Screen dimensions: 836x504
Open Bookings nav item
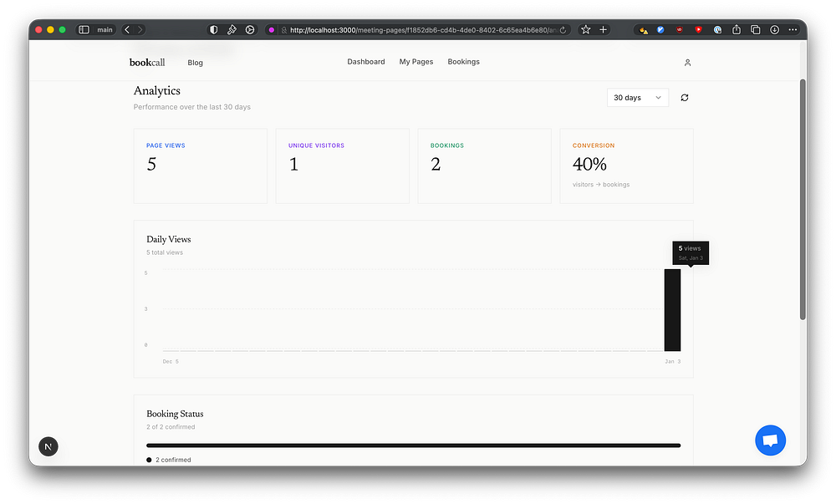click(463, 62)
